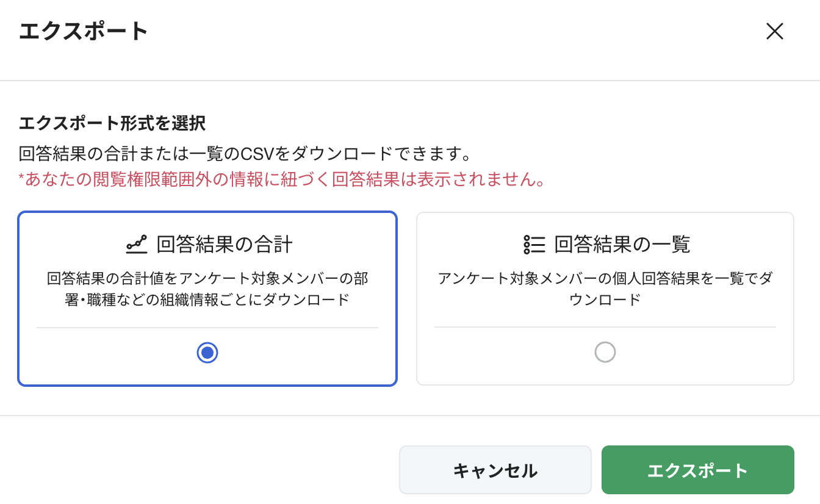Click the green エクスポート button
Image resolution: width=820 pixels, height=504 pixels.
click(x=697, y=469)
